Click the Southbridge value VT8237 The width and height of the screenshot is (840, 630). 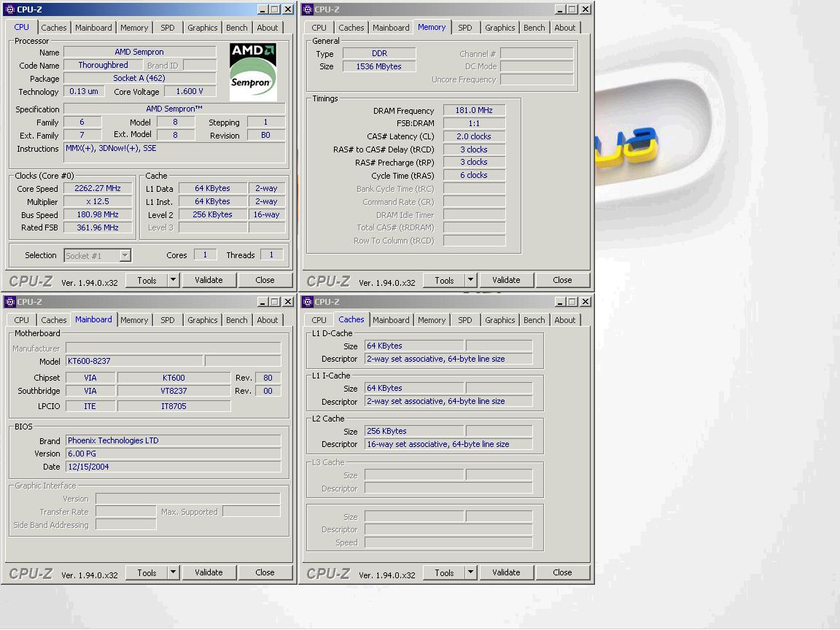(174, 391)
